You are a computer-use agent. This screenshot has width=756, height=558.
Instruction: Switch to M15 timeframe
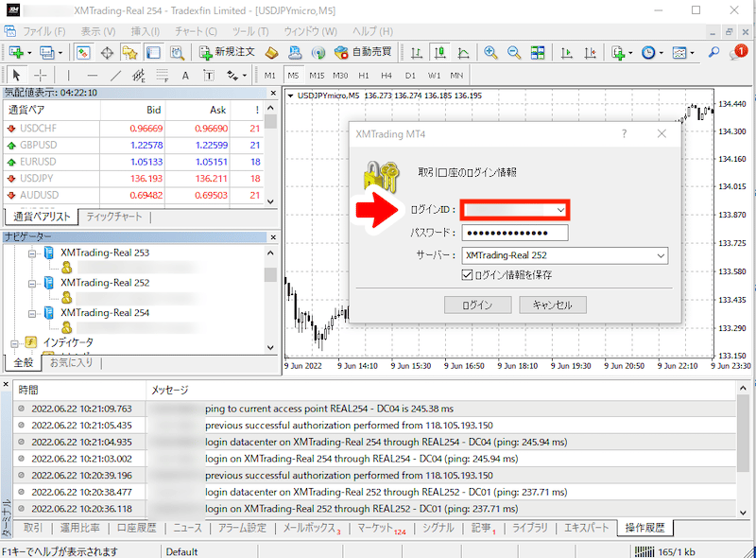317,76
